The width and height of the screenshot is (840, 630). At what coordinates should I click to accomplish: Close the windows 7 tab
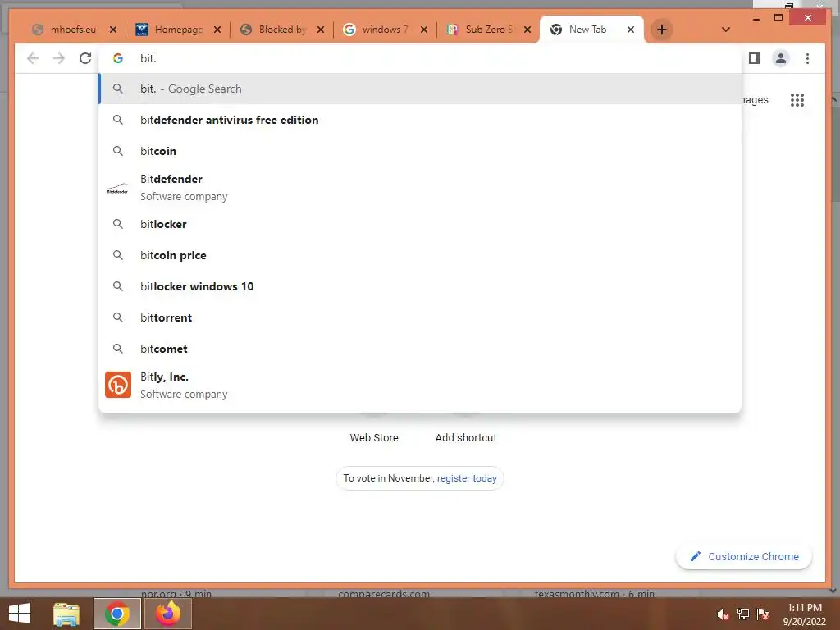(424, 30)
